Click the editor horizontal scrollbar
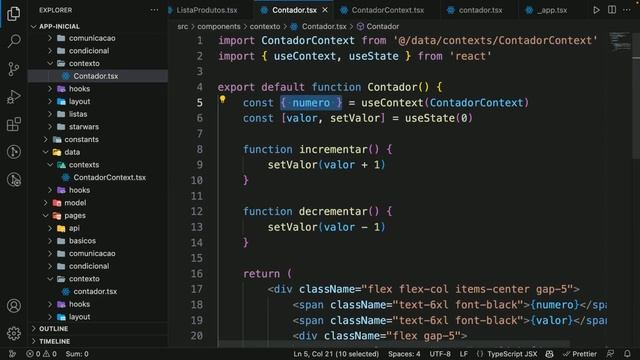The height and width of the screenshot is (360, 640). [x=393, y=344]
